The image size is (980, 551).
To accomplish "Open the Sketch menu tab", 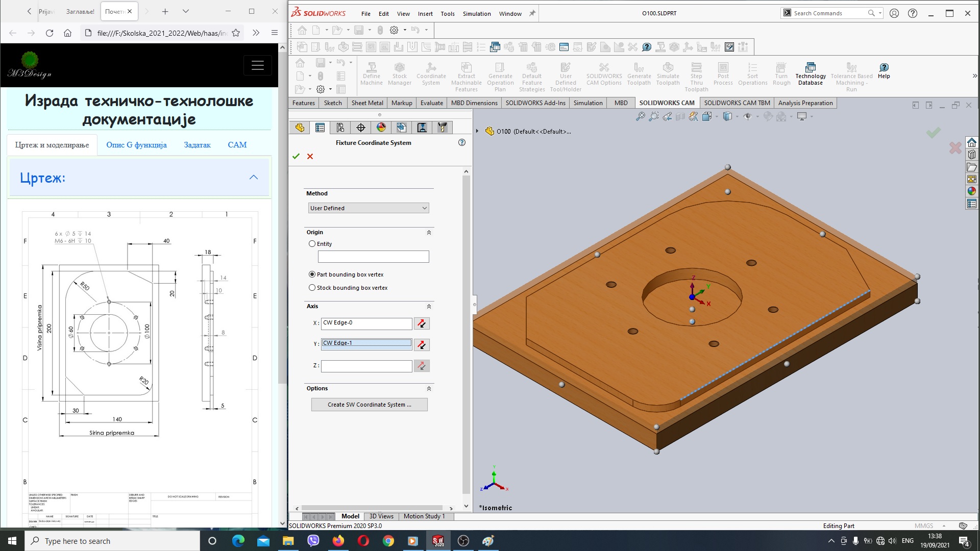I will pos(332,102).
